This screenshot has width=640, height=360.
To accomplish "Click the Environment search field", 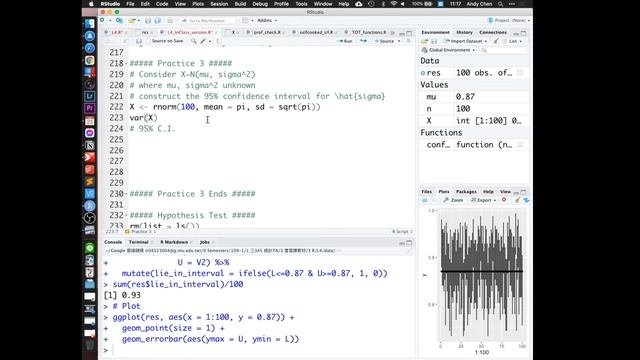I will pos(504,50).
